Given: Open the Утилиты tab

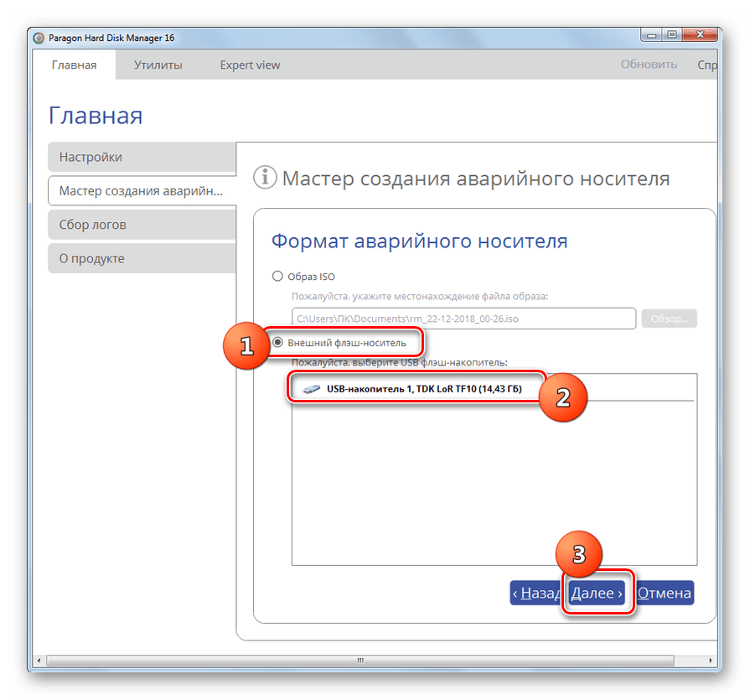Looking at the screenshot, I should (158, 65).
